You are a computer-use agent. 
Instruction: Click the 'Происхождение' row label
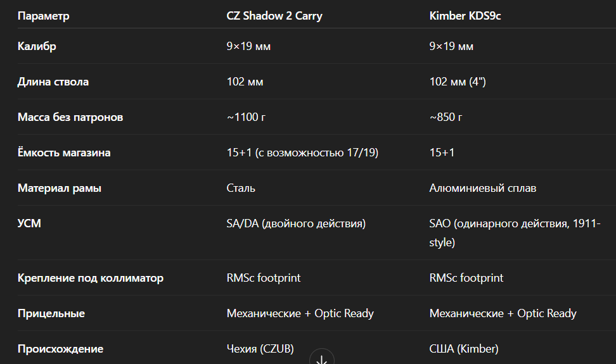coord(60,349)
